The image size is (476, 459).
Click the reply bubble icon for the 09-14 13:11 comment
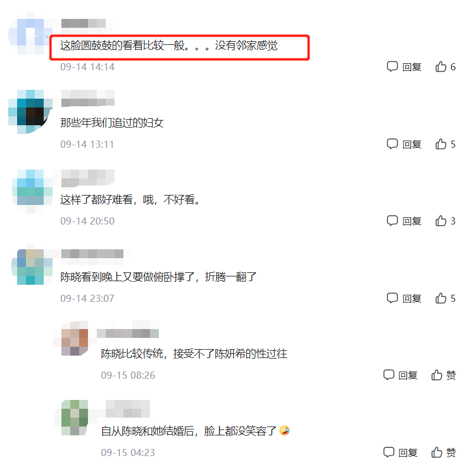392,144
